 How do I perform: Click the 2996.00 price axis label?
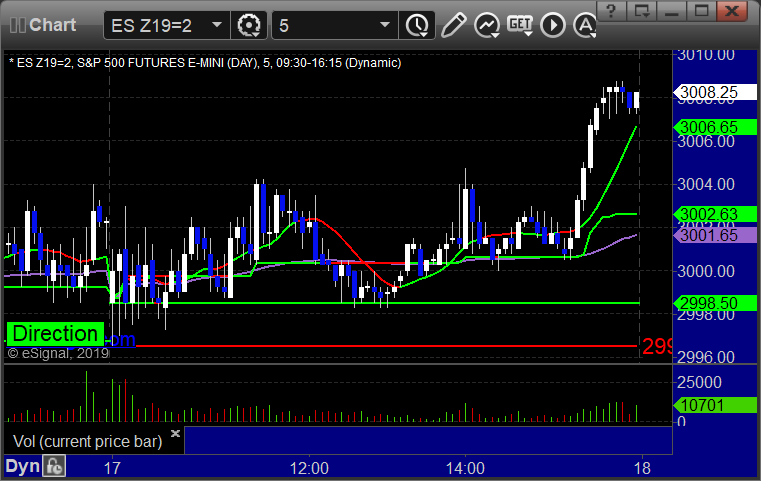pos(706,358)
